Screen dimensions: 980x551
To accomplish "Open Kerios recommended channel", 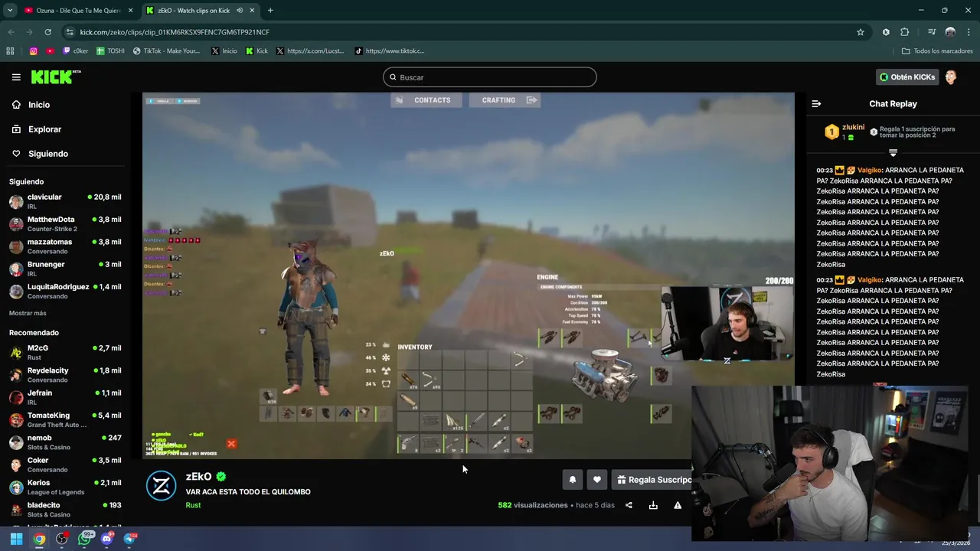I will [65, 487].
